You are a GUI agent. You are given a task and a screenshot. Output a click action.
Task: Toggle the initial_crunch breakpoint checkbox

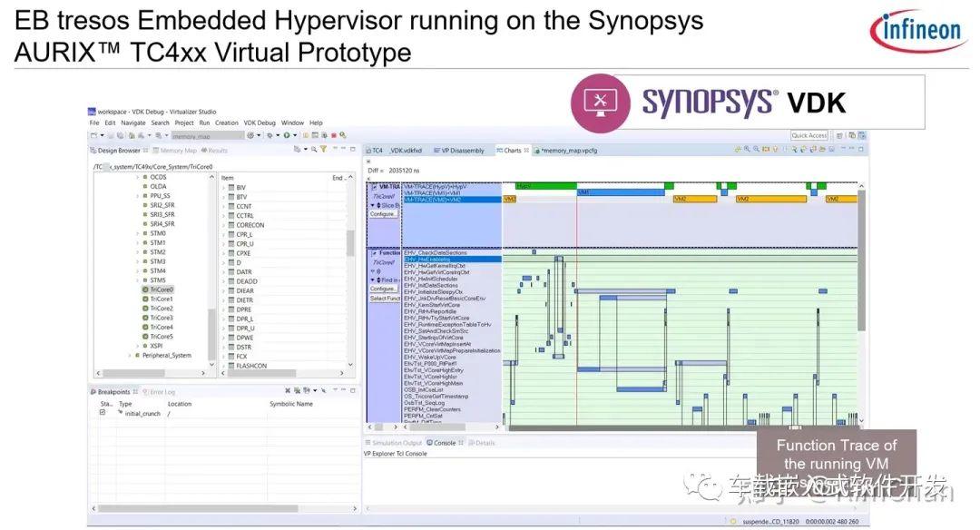click(x=103, y=413)
